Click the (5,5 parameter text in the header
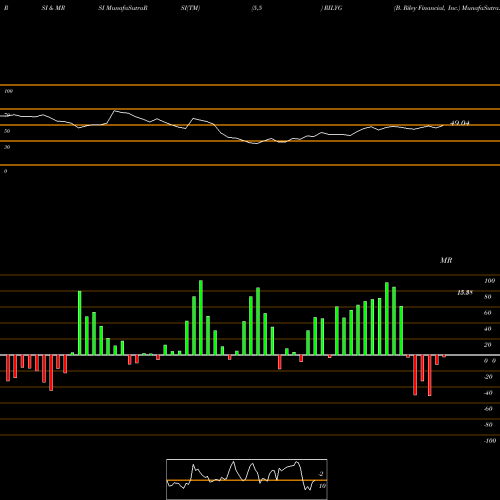The height and width of the screenshot is (500, 500). click(257, 8)
